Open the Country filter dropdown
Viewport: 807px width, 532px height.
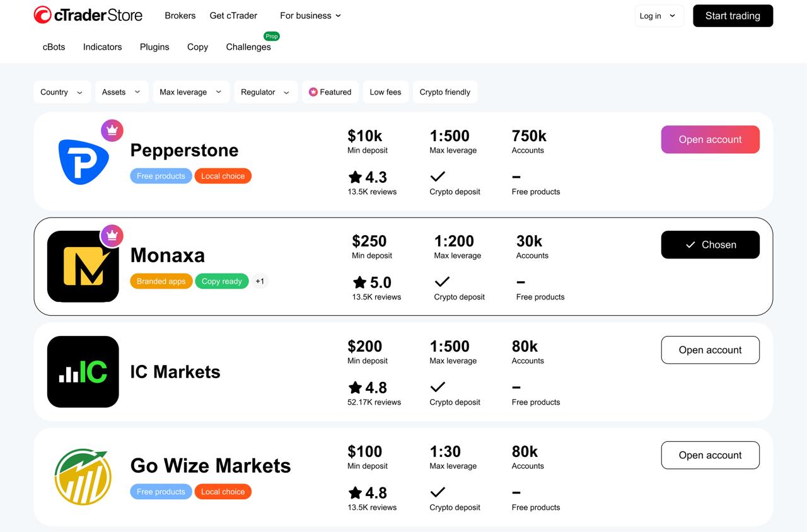[62, 92]
